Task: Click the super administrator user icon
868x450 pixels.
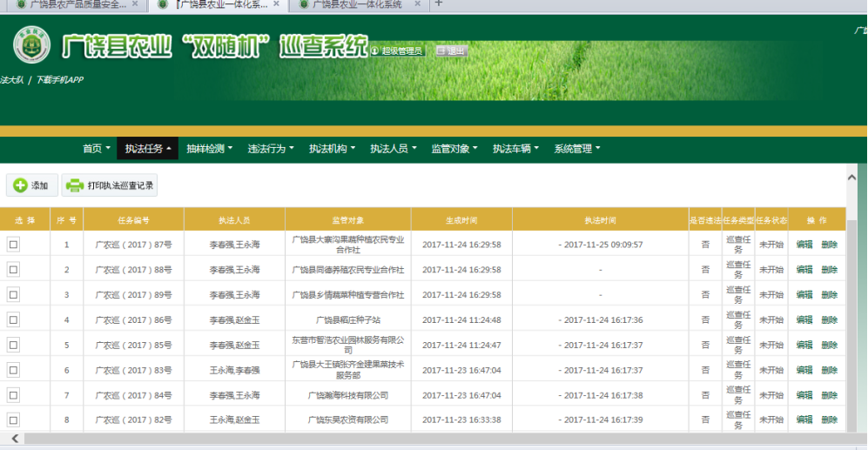Action: point(375,51)
